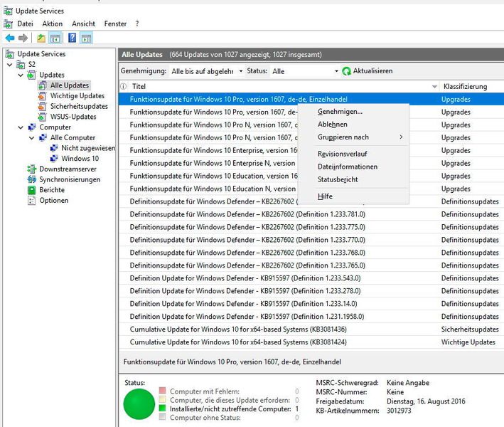
Task: Click the Synchronisierungen icon
Action: click(x=31, y=179)
